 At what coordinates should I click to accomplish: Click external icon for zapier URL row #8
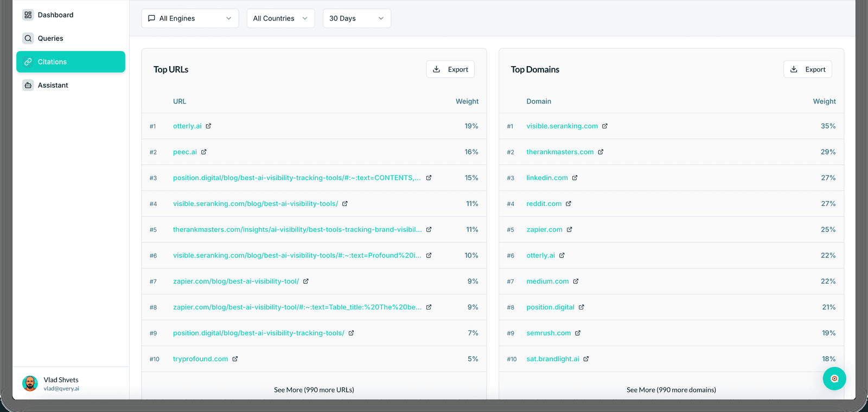(x=429, y=307)
